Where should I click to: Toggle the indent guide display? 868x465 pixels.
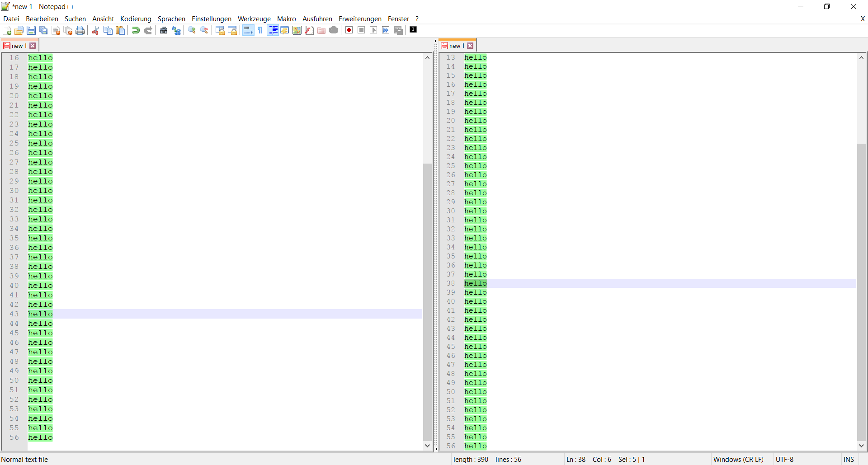click(273, 30)
